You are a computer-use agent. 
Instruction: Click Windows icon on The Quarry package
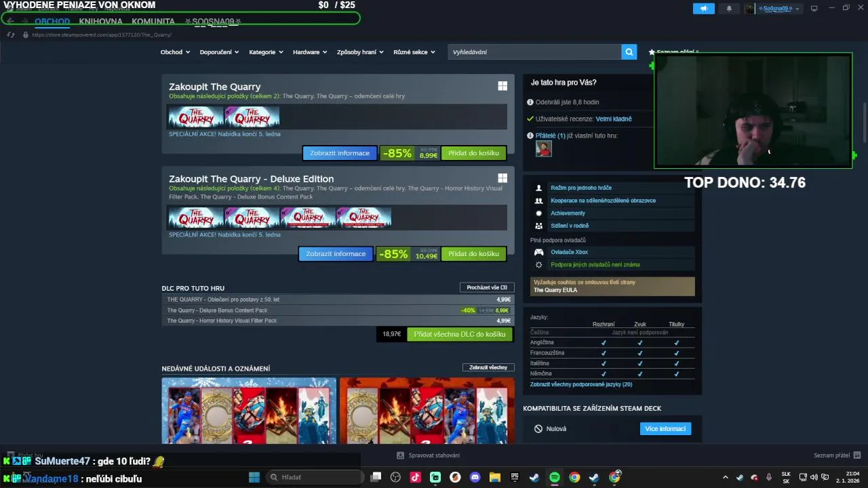[x=502, y=86]
